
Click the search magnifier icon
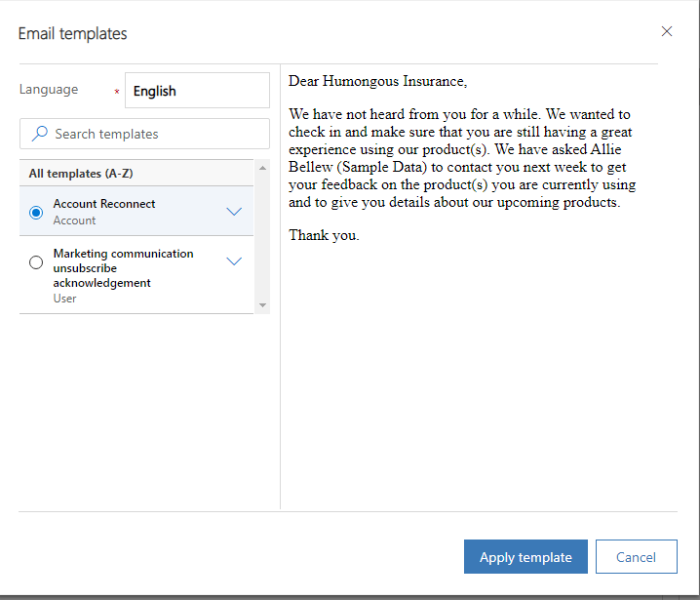tap(40, 134)
